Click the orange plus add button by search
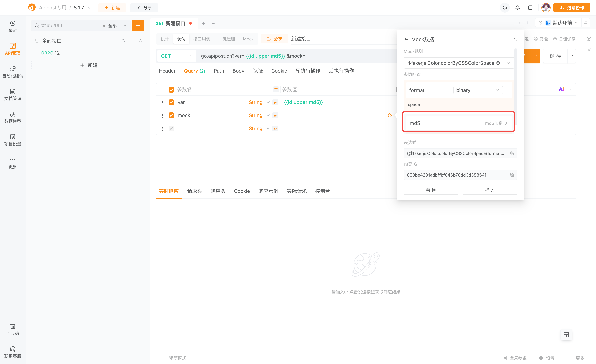 pyautogui.click(x=138, y=25)
